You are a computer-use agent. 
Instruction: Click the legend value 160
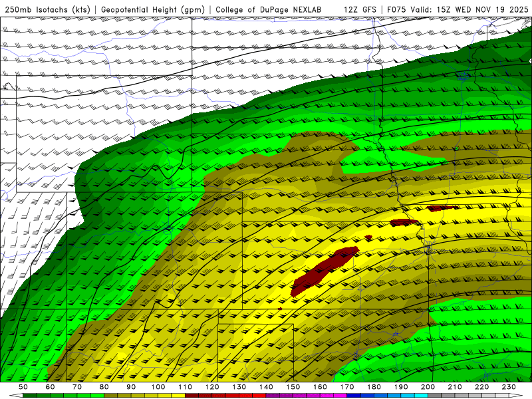320,387
